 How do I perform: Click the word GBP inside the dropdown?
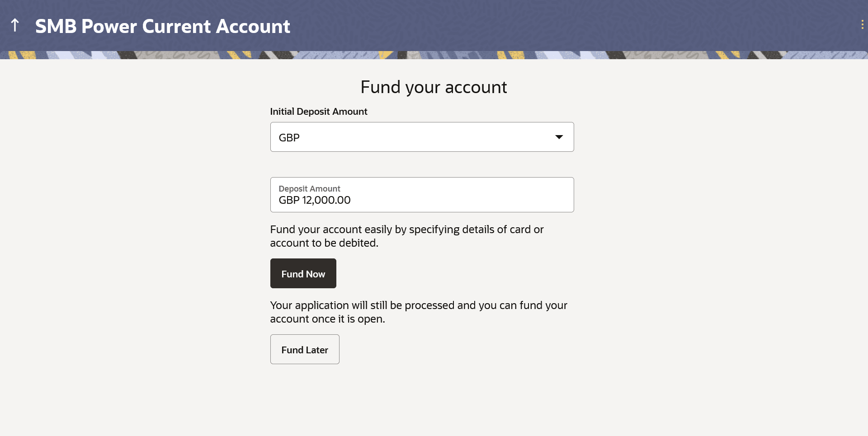tap(289, 138)
